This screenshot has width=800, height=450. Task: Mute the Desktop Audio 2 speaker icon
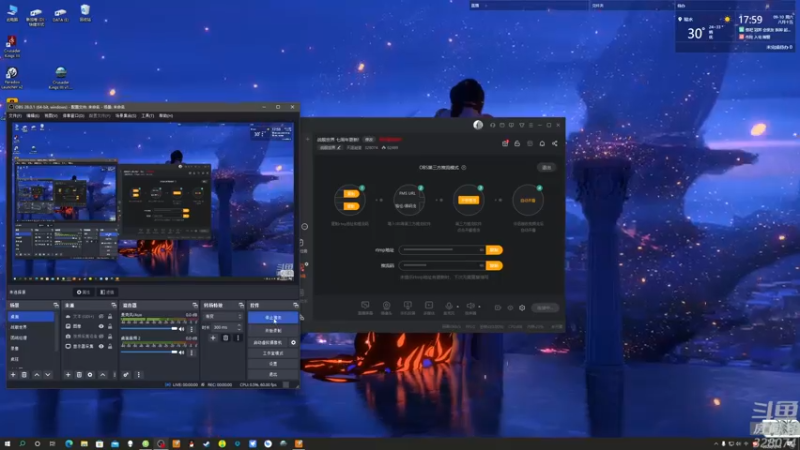(182, 352)
